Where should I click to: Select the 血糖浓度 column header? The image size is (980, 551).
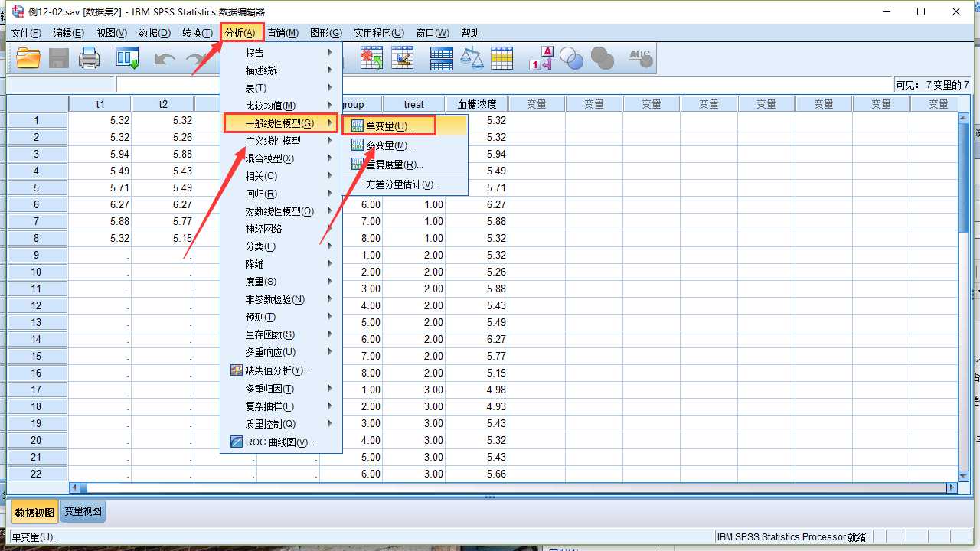[476, 104]
